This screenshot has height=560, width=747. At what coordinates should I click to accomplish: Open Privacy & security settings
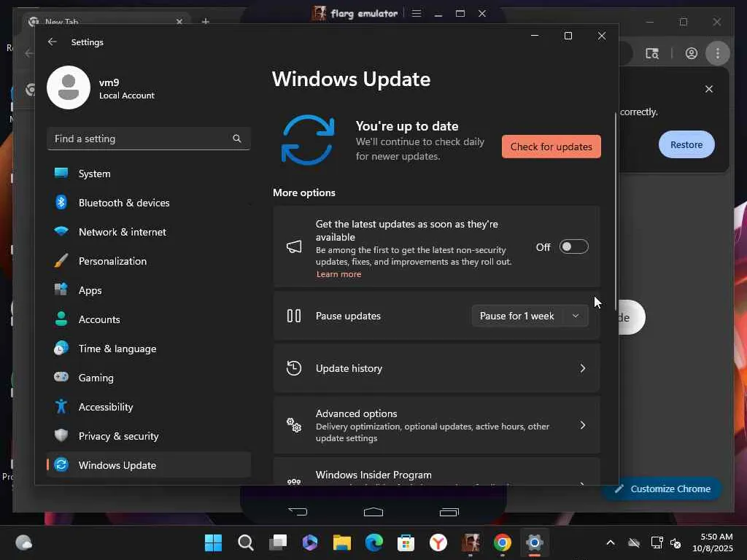pyautogui.click(x=149, y=436)
